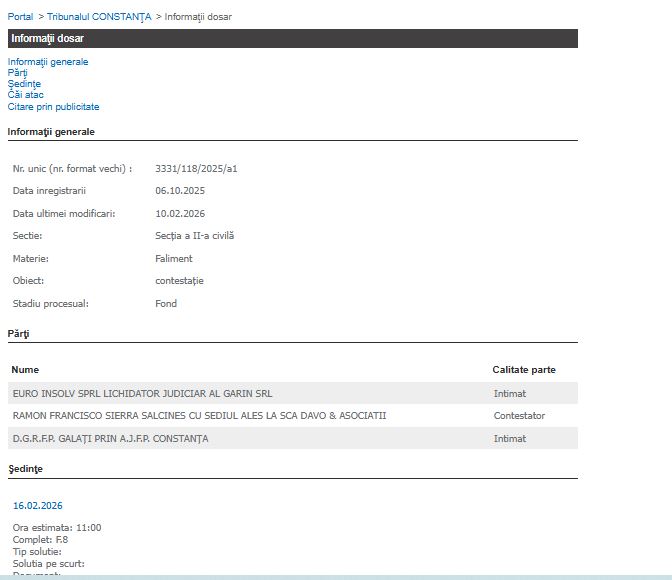Viewport: 672px width, 580px height.
Task: Click the dark Informații dosar title bar
Action: 292,39
